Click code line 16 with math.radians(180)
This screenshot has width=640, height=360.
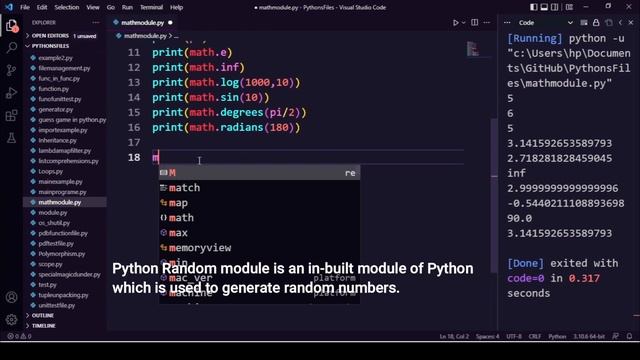[226, 127]
